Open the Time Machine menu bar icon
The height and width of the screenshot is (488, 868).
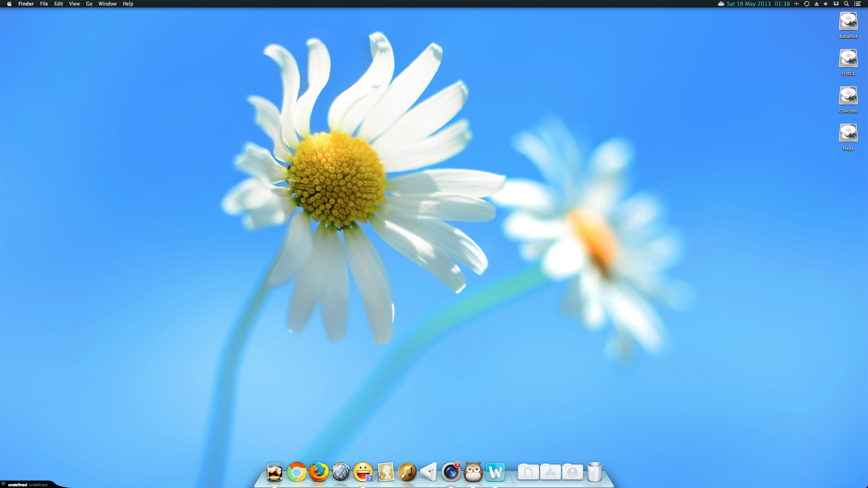[807, 4]
